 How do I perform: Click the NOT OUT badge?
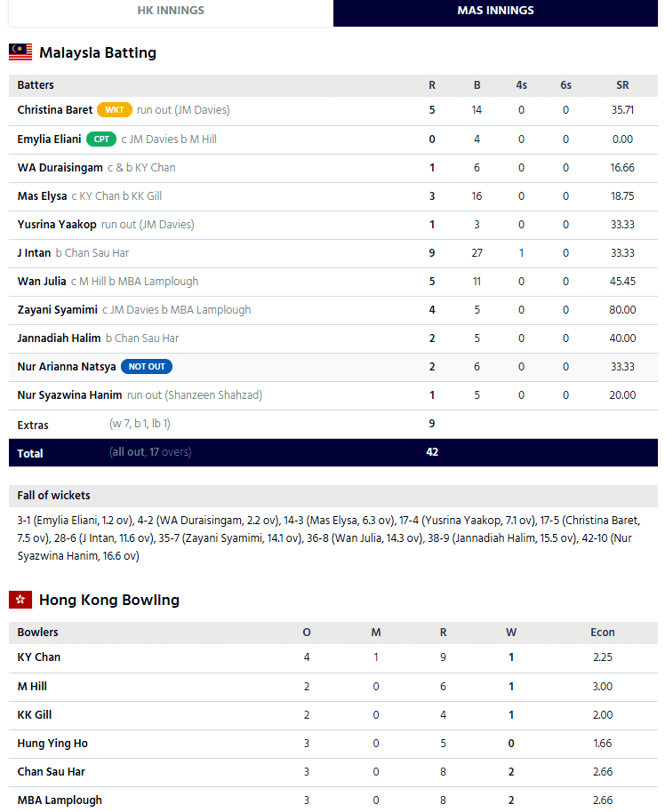pos(147,366)
